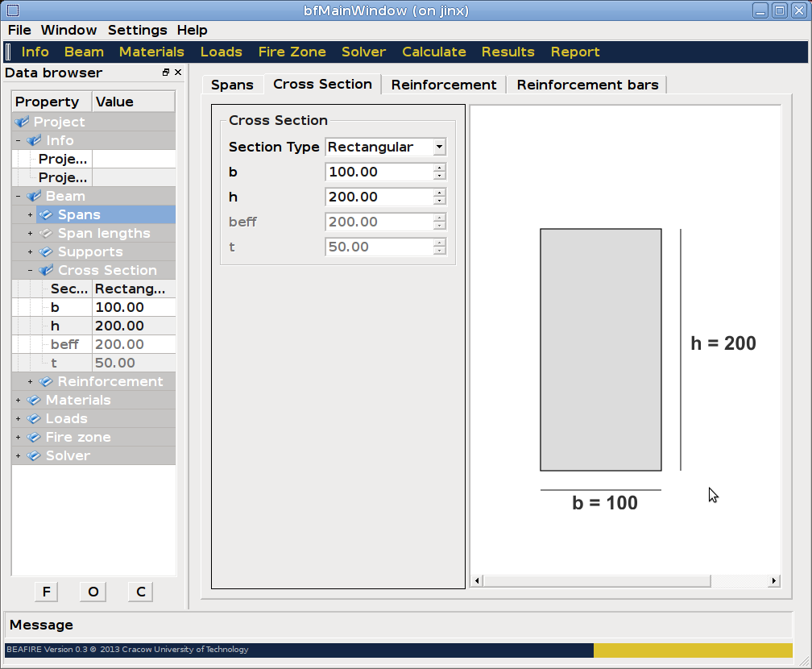Click the Loads node icon in tree
Viewport: 812px width, 669px height.
click(x=34, y=418)
